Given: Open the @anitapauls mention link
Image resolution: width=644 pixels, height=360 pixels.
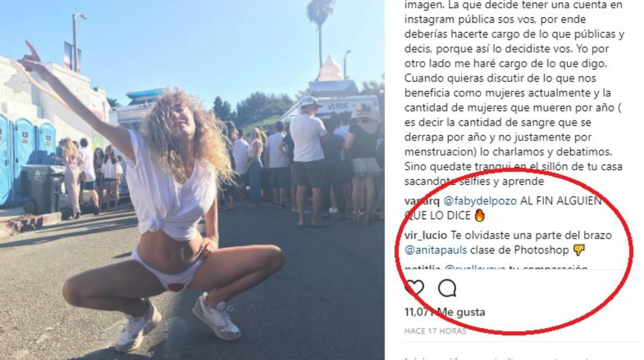Looking at the screenshot, I should pyautogui.click(x=436, y=250).
